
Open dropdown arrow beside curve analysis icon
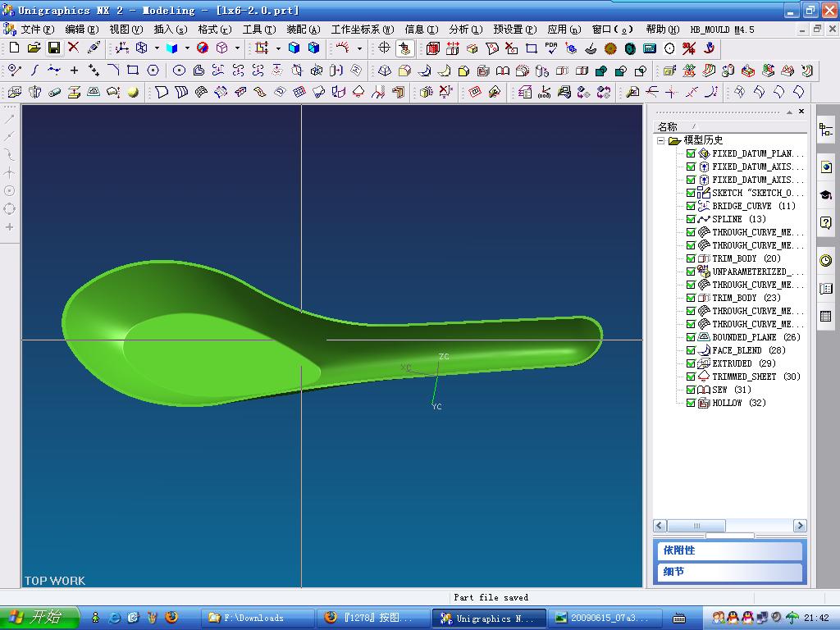[x=359, y=48]
